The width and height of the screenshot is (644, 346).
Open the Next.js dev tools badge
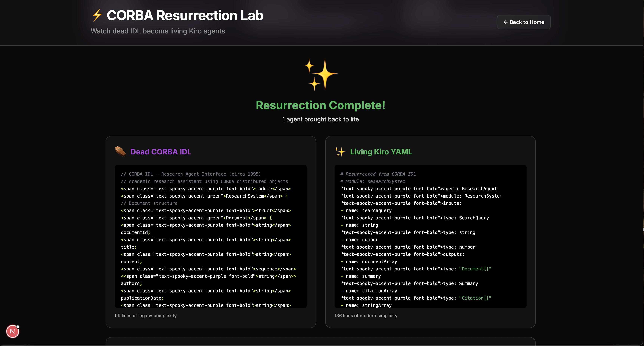coord(13,331)
